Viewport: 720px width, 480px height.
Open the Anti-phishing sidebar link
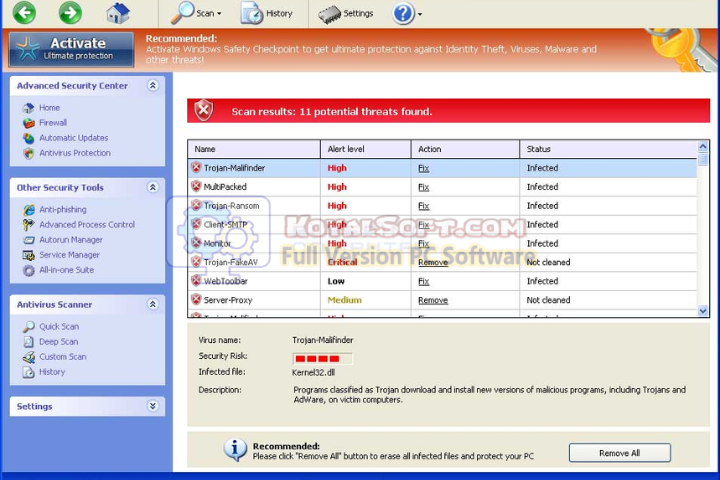tap(62, 209)
